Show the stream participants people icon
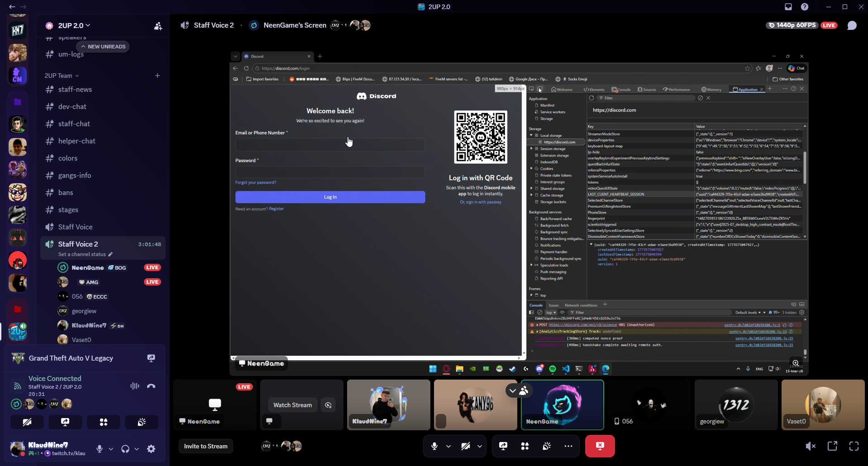Screen dimensions: 868x466 (x=524, y=390)
